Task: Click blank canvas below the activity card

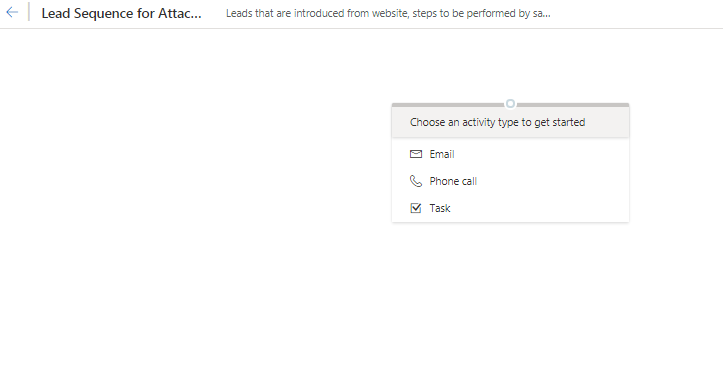Action: [x=510, y=295]
